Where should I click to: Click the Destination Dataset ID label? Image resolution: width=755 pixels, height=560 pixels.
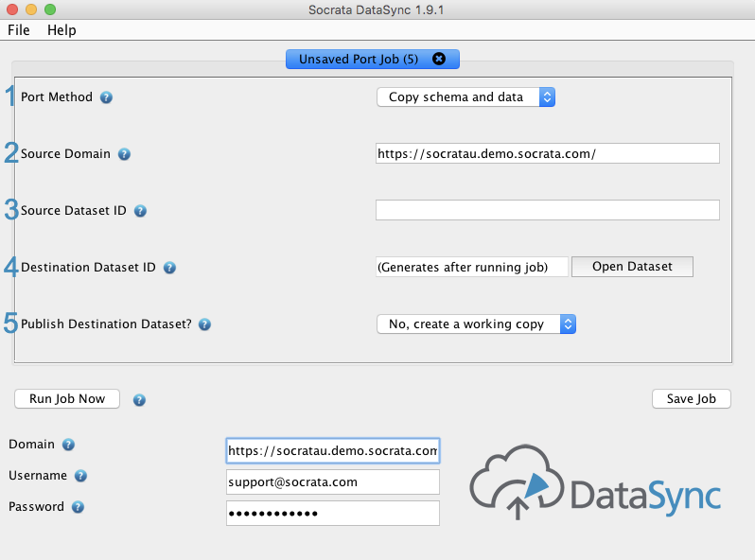(x=88, y=268)
